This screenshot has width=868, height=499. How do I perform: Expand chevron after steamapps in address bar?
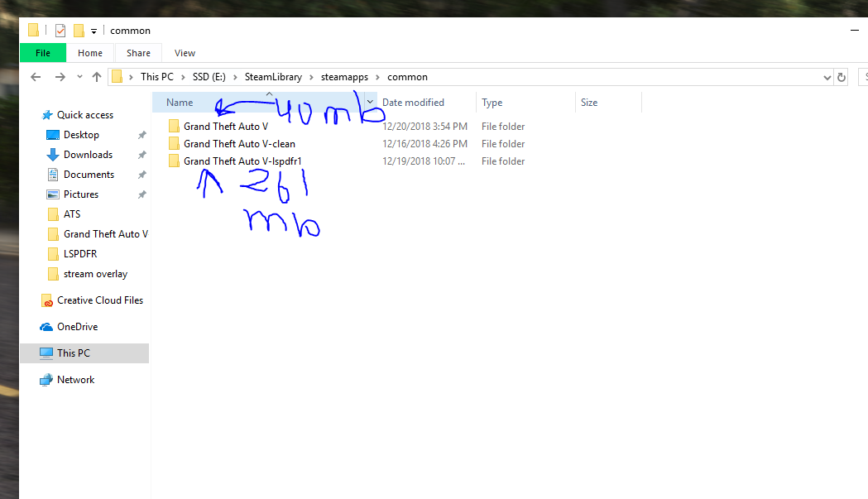point(377,77)
